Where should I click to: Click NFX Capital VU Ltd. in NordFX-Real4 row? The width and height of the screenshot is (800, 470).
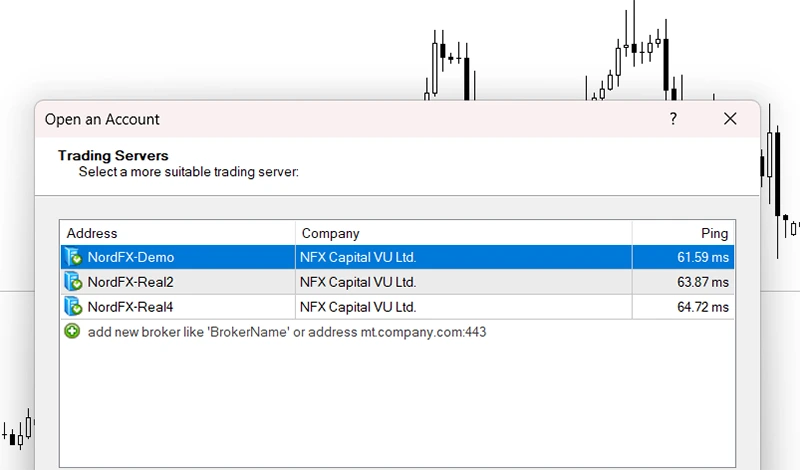(x=358, y=307)
